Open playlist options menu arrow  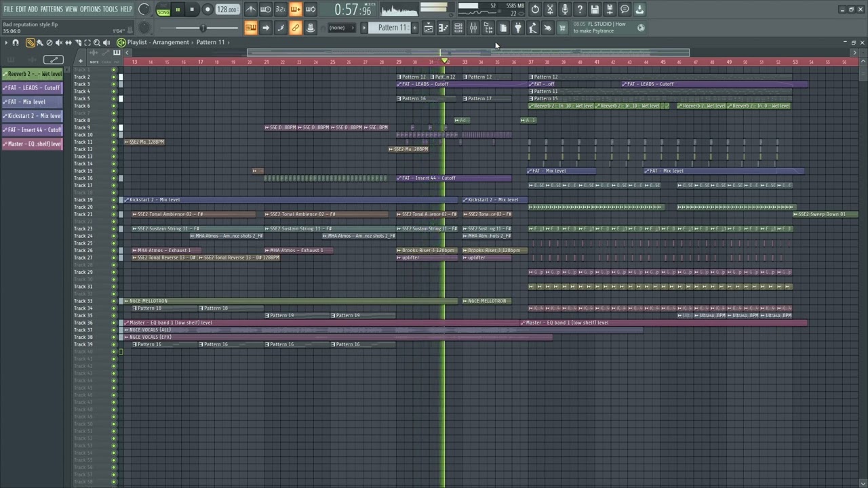[5, 43]
